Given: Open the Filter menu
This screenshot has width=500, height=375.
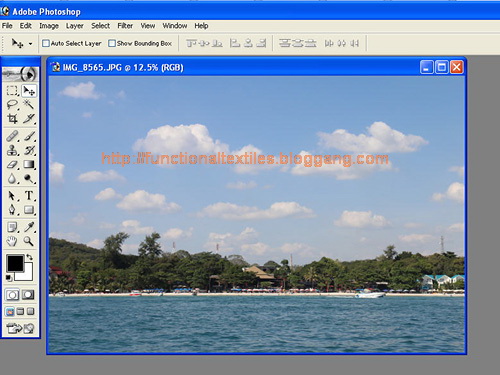Looking at the screenshot, I should pos(125,26).
